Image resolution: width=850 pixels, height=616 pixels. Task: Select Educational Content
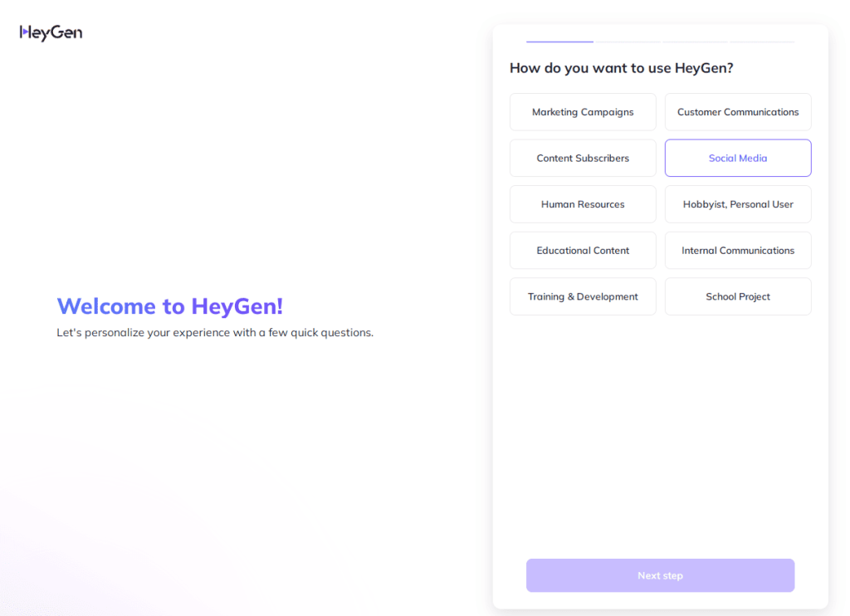pyautogui.click(x=582, y=250)
